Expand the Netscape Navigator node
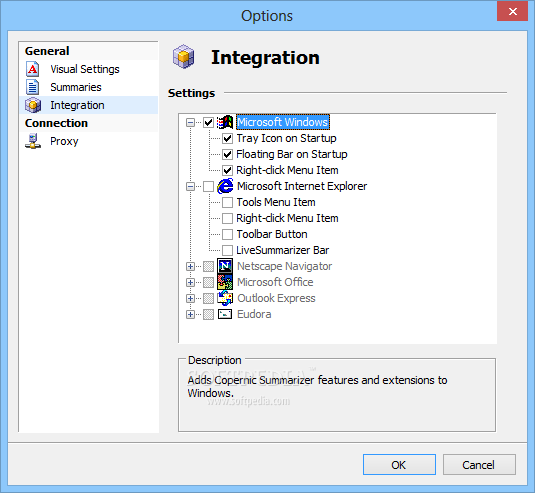535x493 pixels. pyautogui.click(x=190, y=266)
